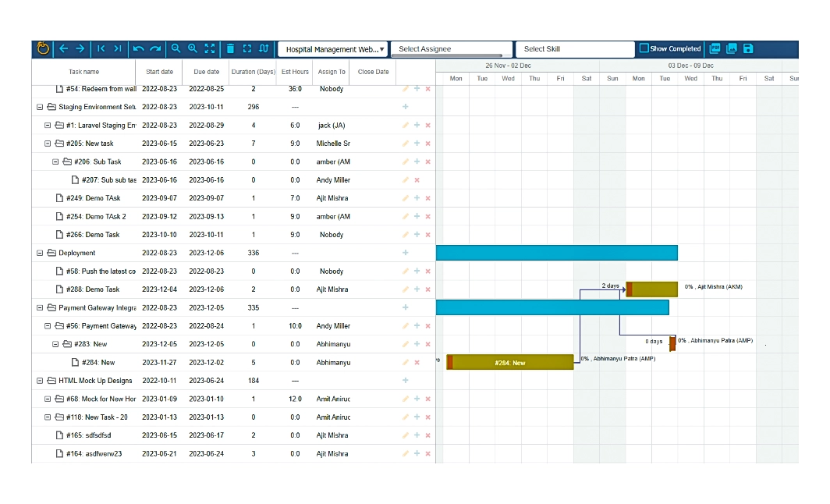830x504 pixels.
Task: Open the Select Assignee dropdown
Action: click(451, 48)
